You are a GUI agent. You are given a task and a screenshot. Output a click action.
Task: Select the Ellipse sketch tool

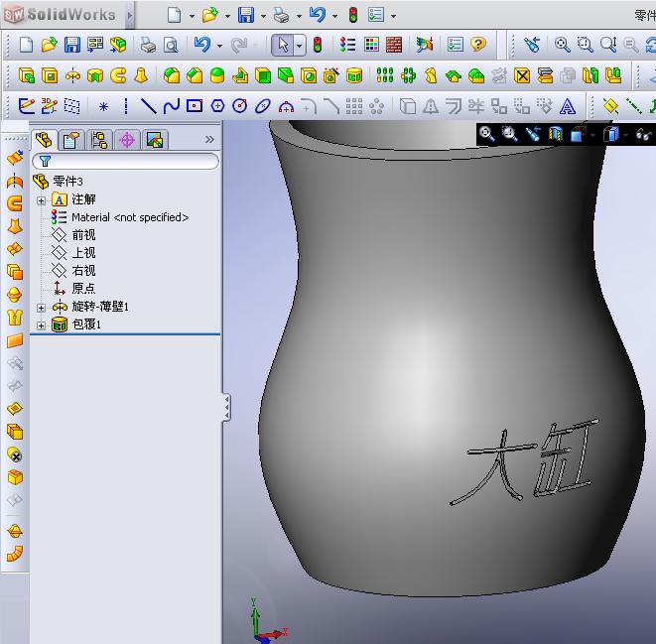263,106
